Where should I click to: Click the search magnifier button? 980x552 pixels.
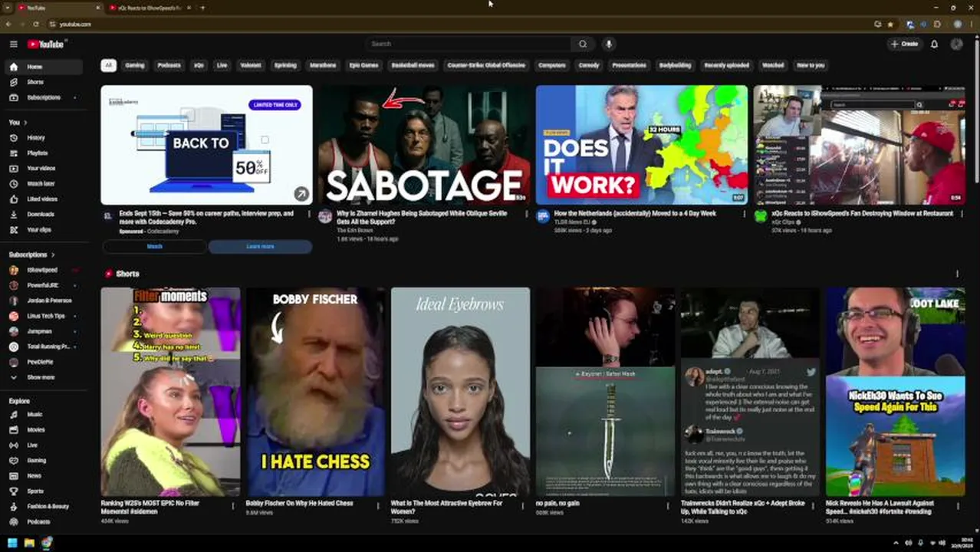583,44
